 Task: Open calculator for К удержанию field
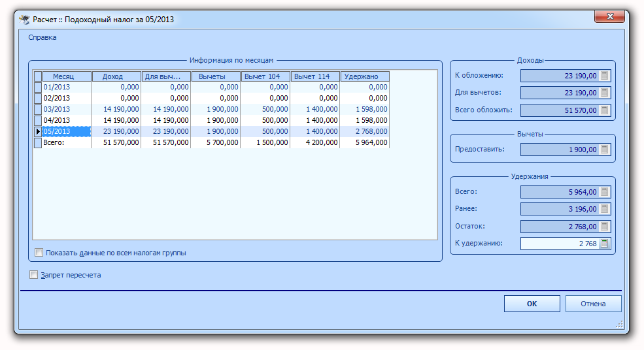pyautogui.click(x=604, y=244)
